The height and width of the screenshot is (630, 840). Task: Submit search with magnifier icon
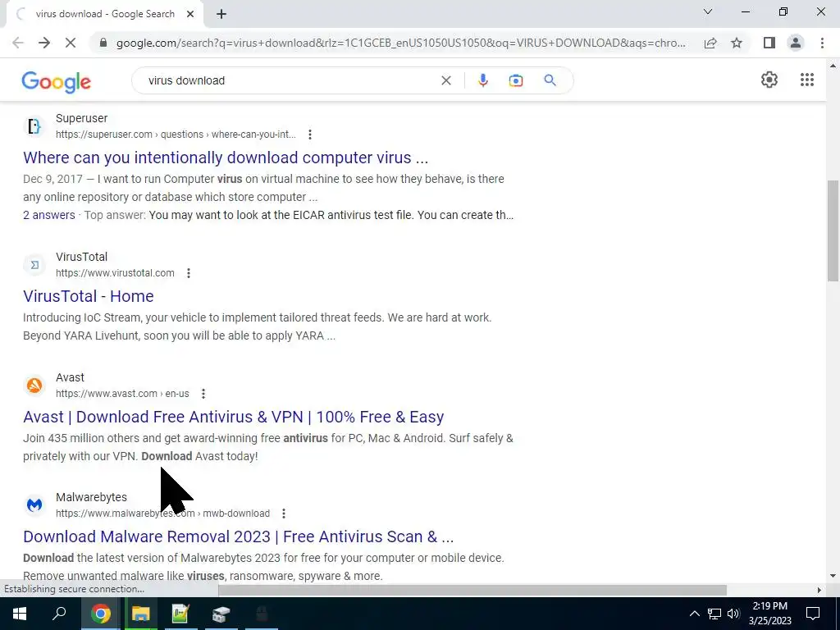click(550, 80)
